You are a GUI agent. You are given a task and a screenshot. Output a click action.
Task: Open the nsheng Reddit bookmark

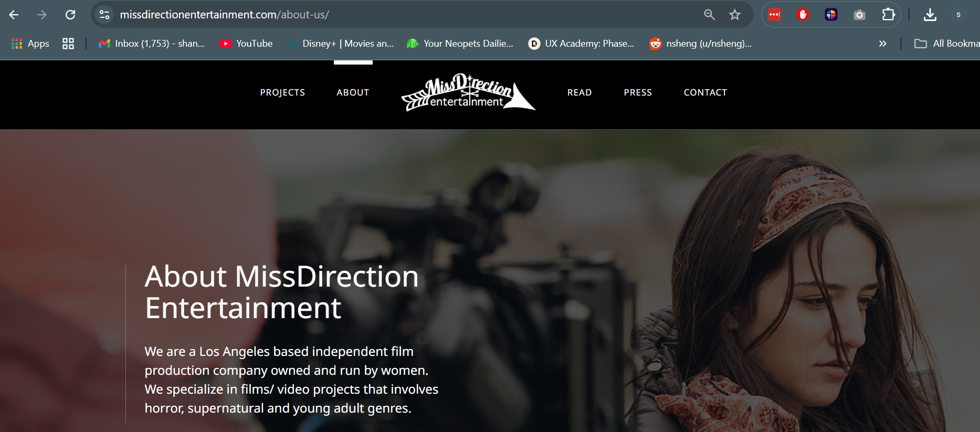pyautogui.click(x=701, y=44)
